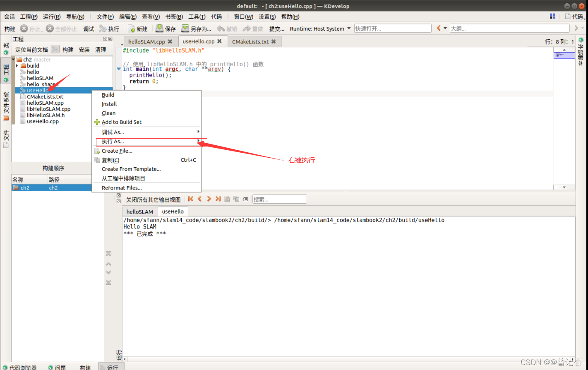
Task: Click the copy selection double-page icon
Action: [x=236, y=199]
